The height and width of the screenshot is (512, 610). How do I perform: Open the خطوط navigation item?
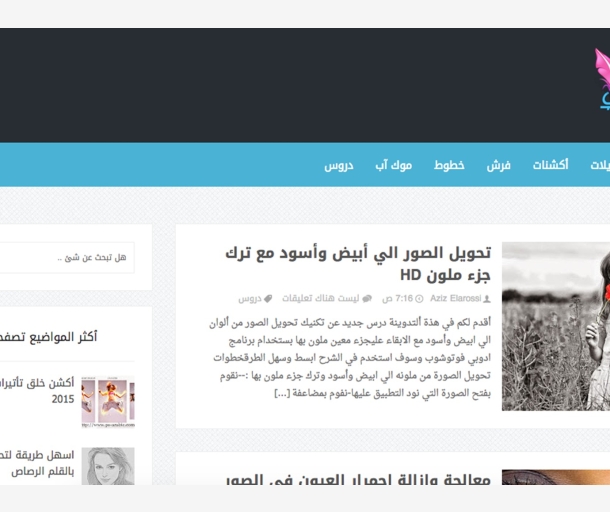(449, 165)
